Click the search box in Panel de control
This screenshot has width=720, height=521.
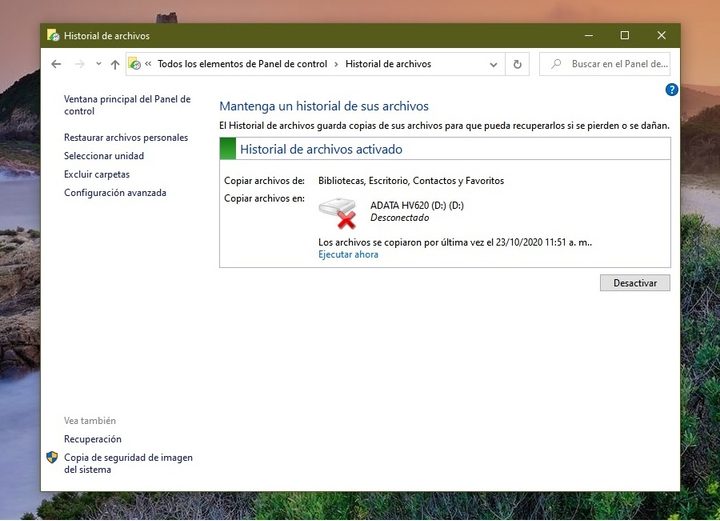click(604, 64)
